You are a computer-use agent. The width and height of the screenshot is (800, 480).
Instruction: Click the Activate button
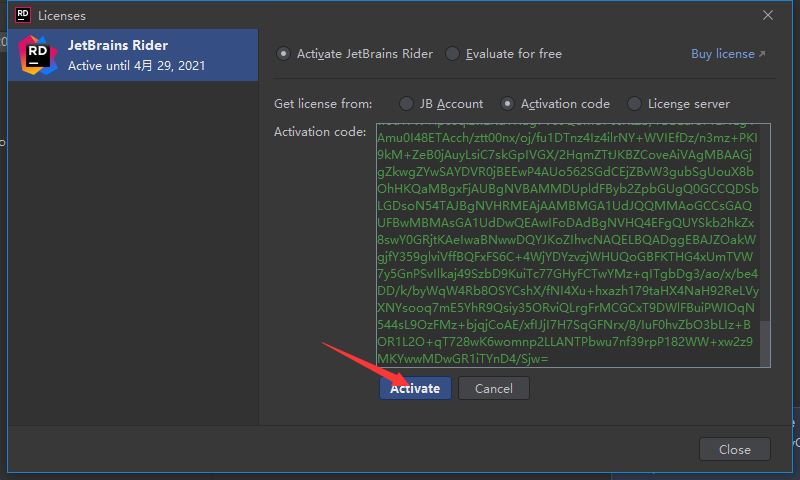tap(415, 388)
